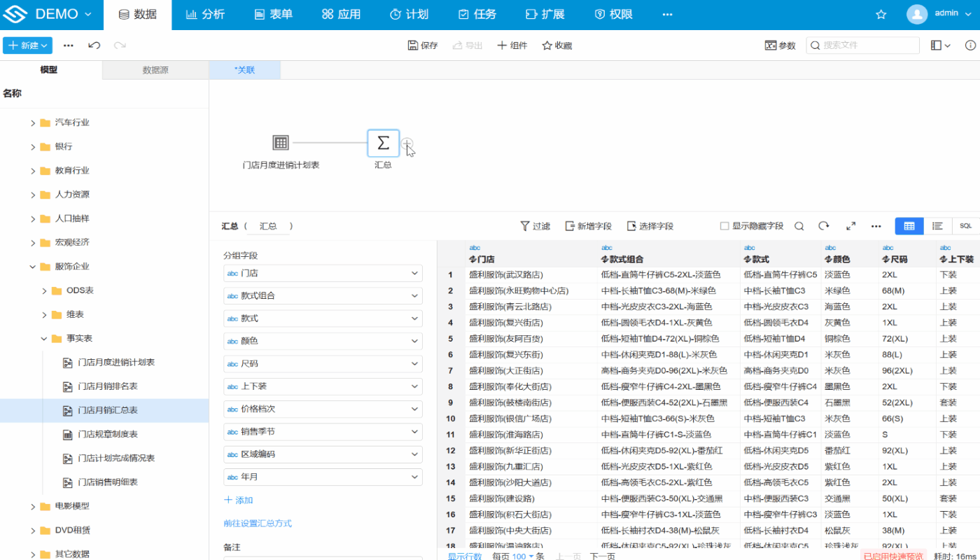The height and width of the screenshot is (560, 980).
Task: Click the 汇总 sigma node
Action: click(383, 143)
